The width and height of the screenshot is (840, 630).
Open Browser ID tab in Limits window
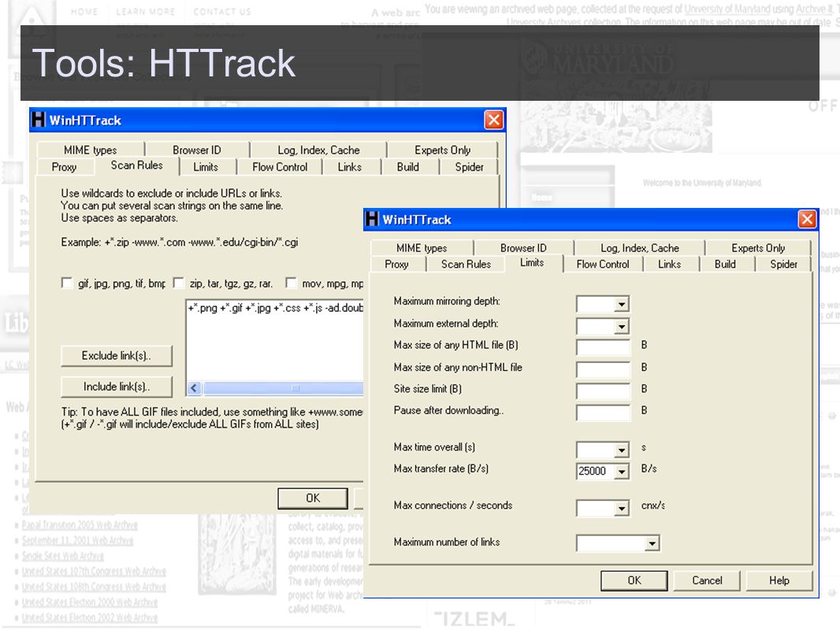523,248
